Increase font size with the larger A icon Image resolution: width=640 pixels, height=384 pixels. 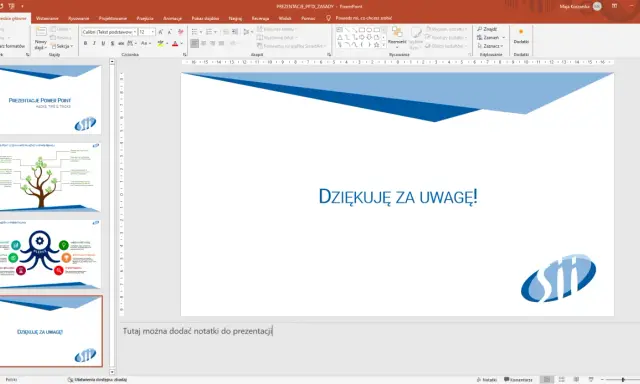pos(160,32)
